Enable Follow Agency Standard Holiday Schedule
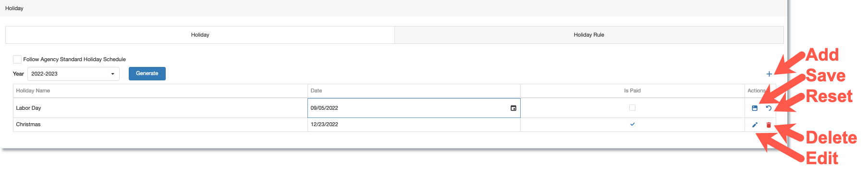The width and height of the screenshot is (868, 182). click(17, 59)
